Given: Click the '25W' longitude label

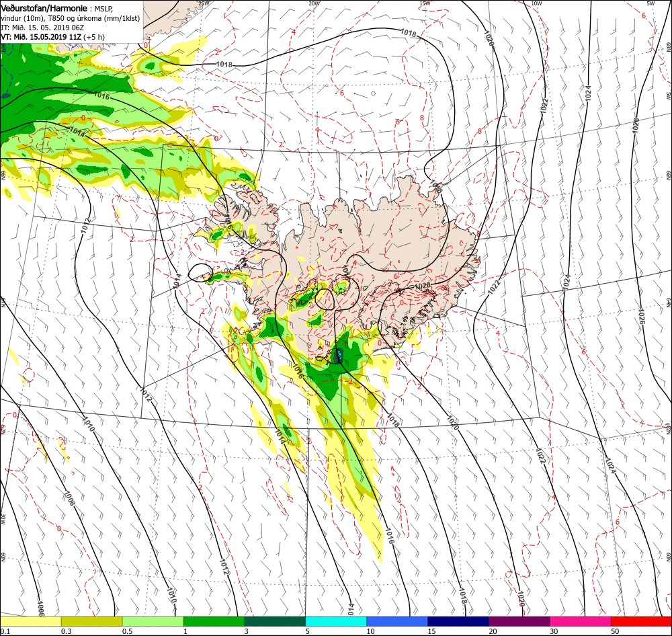Looking at the screenshot, I should click(204, 3).
